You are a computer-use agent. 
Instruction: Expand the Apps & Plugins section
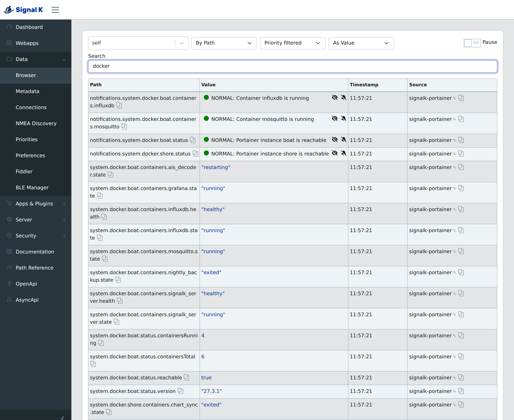[36, 204]
